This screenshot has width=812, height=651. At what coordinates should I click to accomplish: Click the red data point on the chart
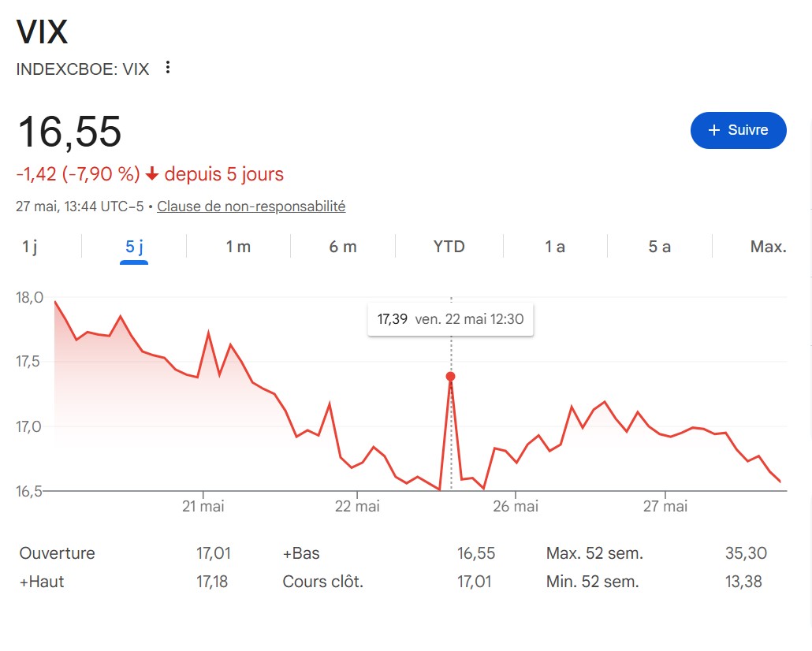(450, 377)
